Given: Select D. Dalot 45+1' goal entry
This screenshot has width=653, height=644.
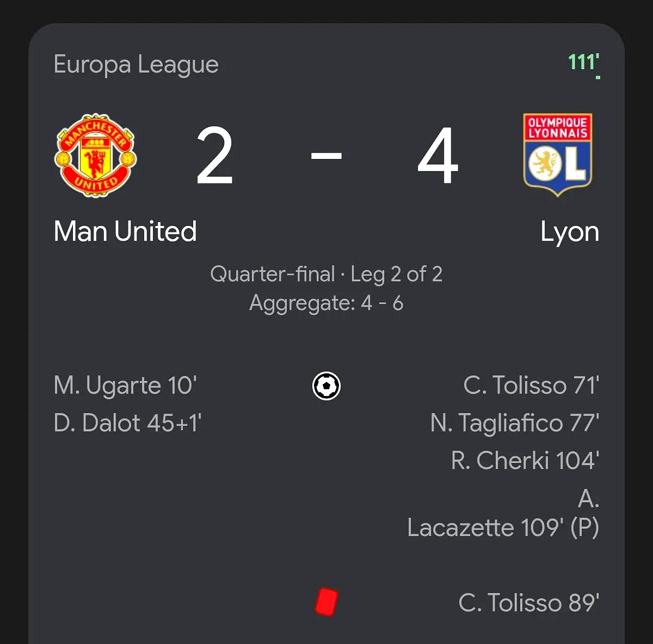Looking at the screenshot, I should [128, 423].
